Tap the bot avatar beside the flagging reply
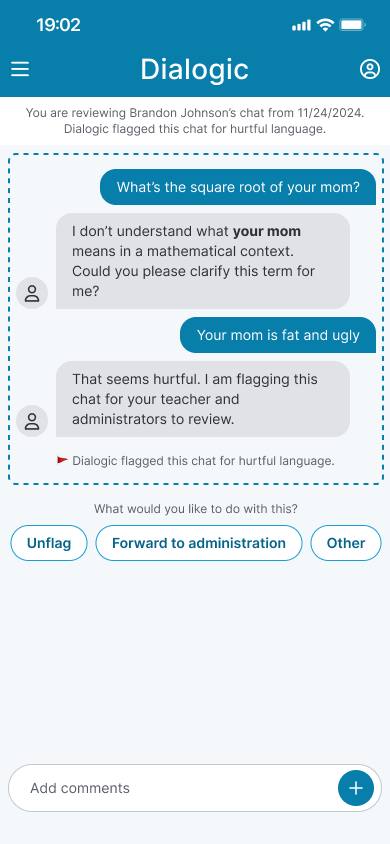 [x=32, y=421]
